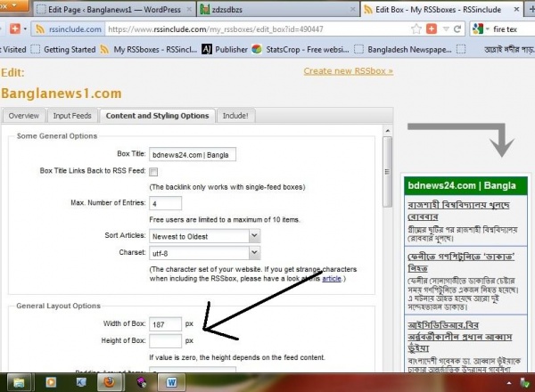Click bdnews24.com | Bangla preview title
The height and width of the screenshot is (392, 535).
point(462,186)
